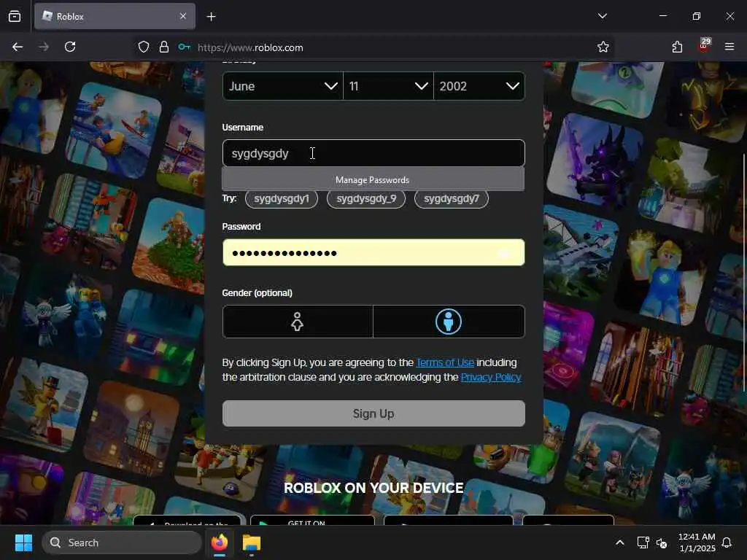Expand the birthday year dropdown showing 2002
The image size is (747, 560).
coord(479,86)
